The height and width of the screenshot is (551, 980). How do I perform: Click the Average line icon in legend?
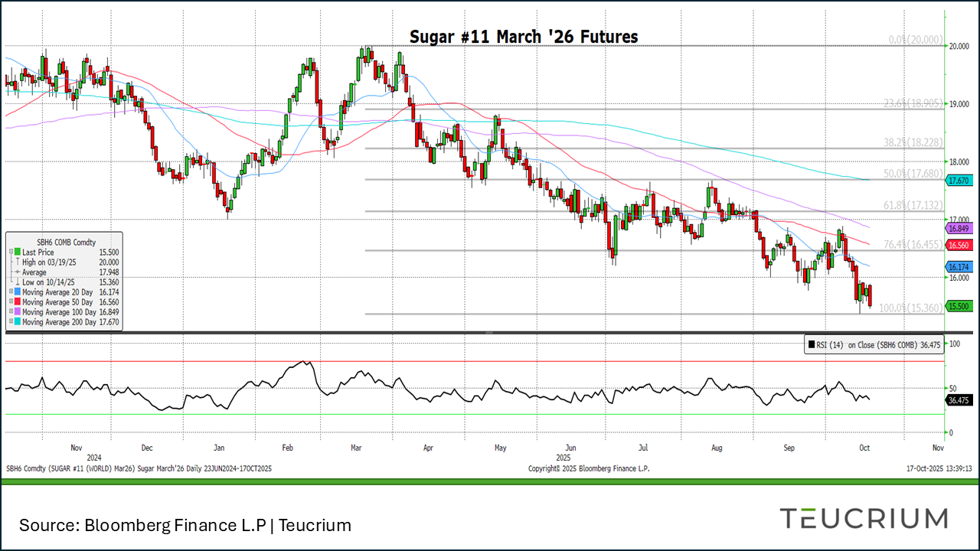point(17,272)
